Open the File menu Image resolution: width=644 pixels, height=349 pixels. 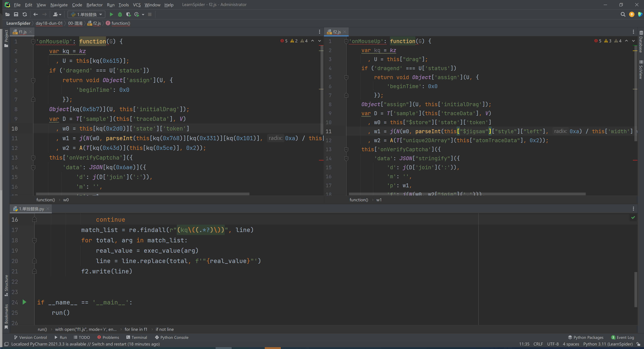coord(17,5)
